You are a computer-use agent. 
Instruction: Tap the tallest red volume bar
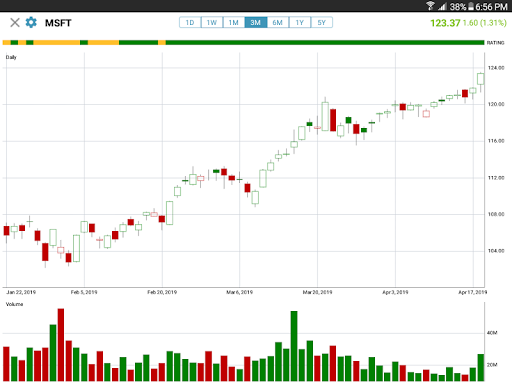[61, 345]
